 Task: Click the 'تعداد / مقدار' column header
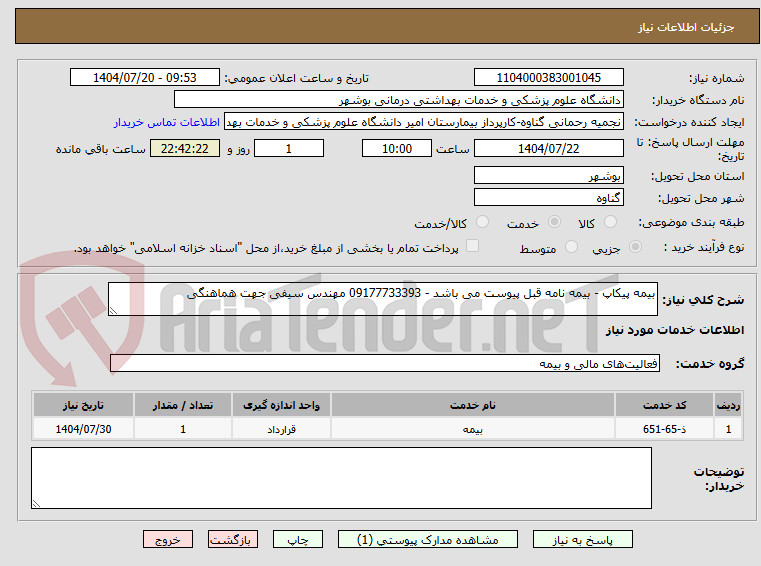182,405
